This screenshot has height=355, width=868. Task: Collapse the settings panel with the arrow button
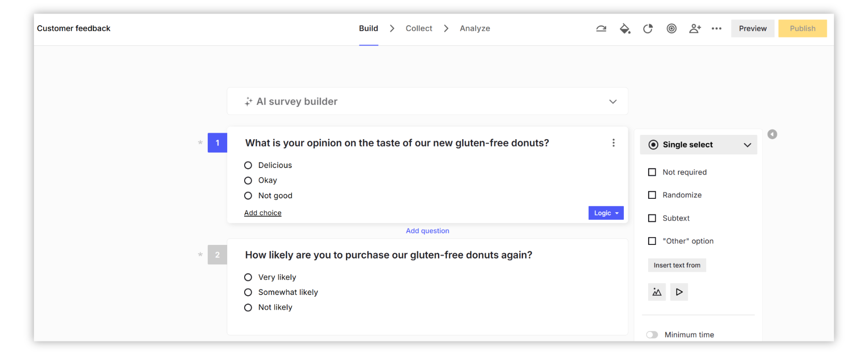coord(772,134)
